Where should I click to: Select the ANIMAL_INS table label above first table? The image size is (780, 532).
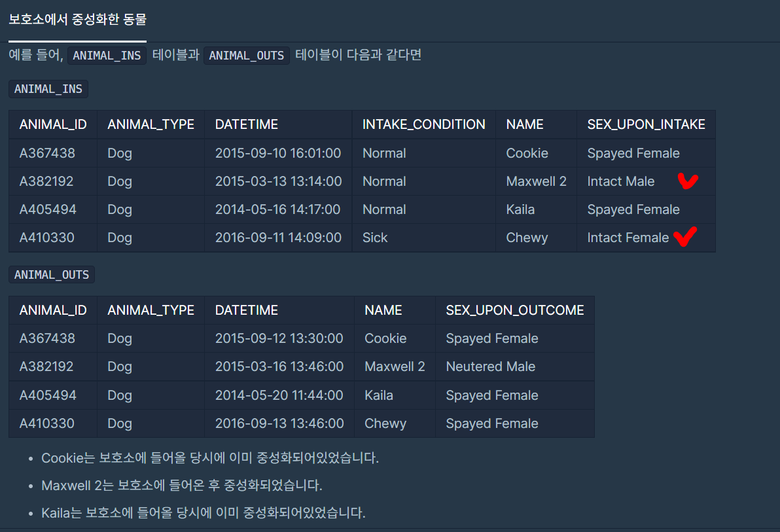click(48, 89)
